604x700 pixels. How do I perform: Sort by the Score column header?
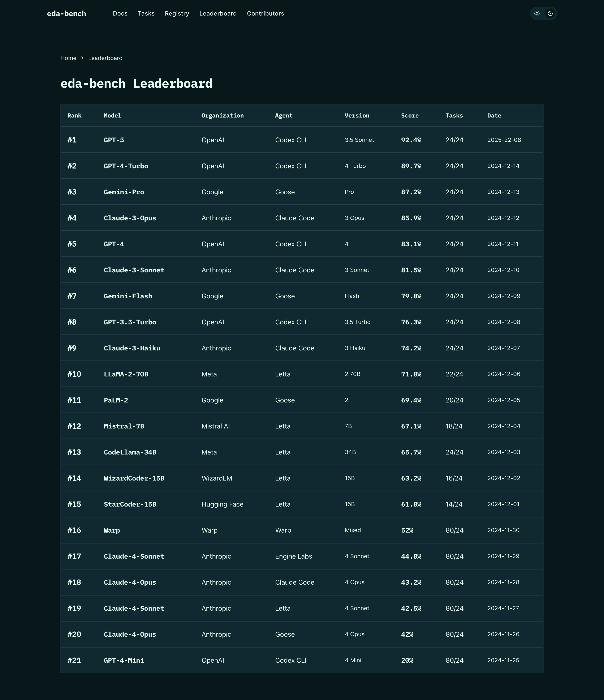[410, 116]
